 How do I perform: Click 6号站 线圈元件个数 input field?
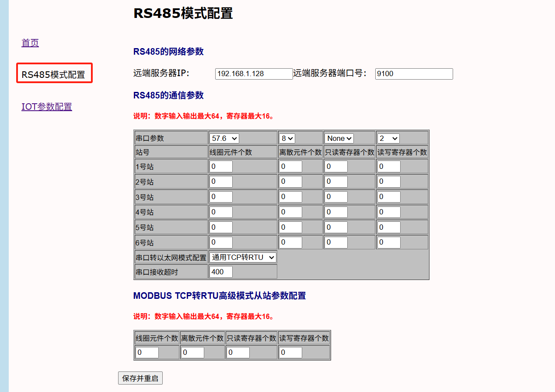(x=221, y=242)
